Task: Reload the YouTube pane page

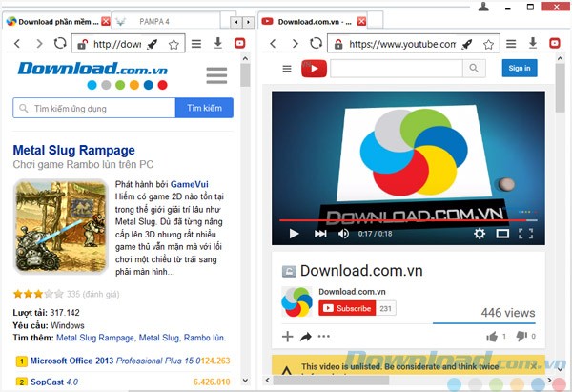Action: 316,44
